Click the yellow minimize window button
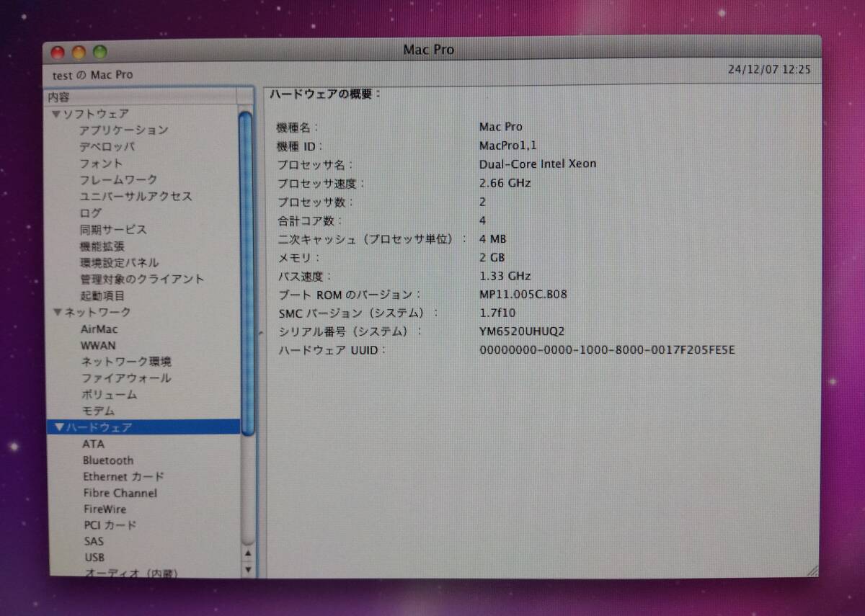 click(79, 52)
